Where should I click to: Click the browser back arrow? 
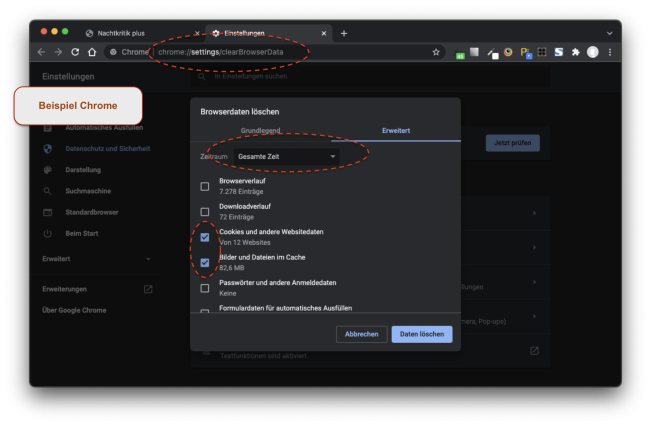click(x=41, y=52)
